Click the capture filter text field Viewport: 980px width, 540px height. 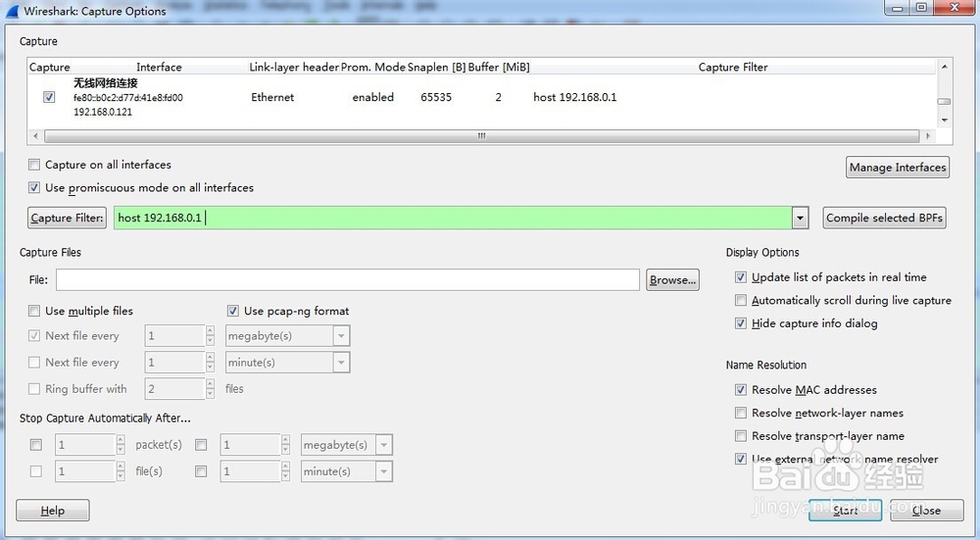453,219
